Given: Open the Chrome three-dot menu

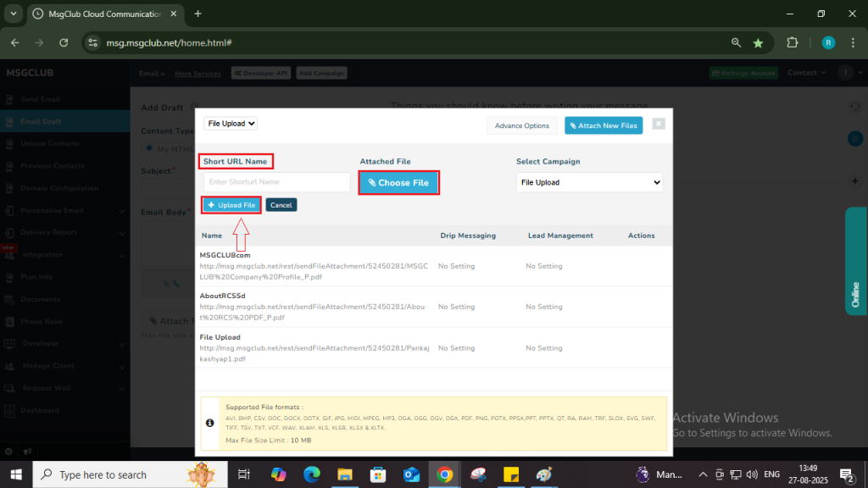Looking at the screenshot, I should [853, 42].
